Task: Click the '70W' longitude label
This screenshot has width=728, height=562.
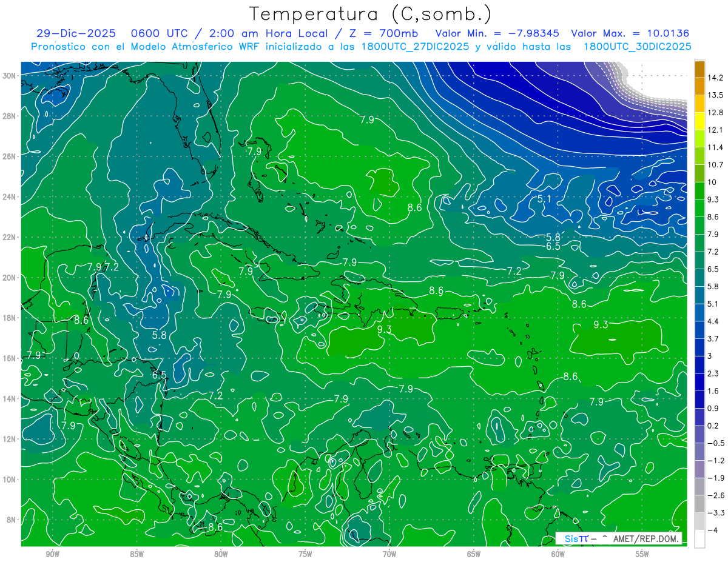Action: coord(389,554)
